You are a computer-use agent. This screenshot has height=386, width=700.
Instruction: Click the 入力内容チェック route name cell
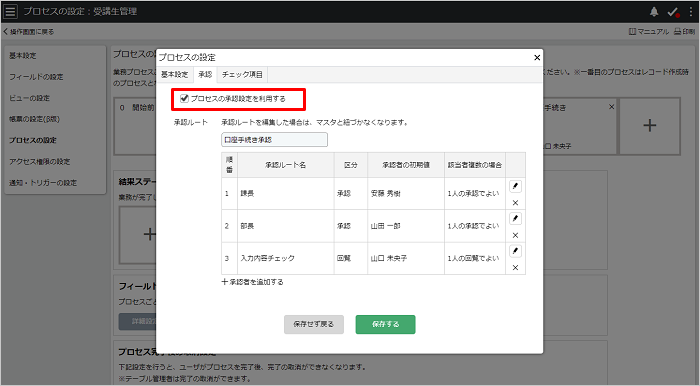click(x=285, y=258)
